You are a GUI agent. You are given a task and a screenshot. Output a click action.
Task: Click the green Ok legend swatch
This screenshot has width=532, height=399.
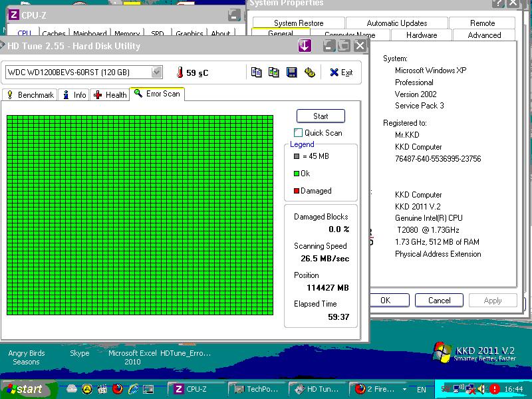point(297,174)
